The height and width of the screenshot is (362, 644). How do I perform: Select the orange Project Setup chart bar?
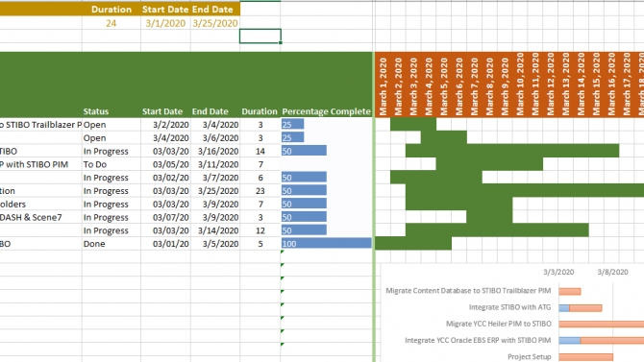(585, 357)
